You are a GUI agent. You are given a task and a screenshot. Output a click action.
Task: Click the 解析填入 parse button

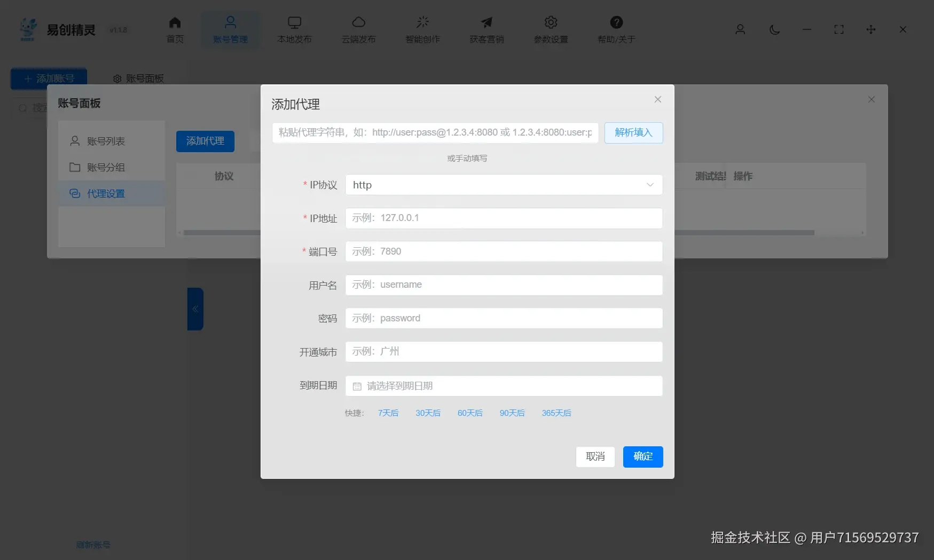(x=633, y=132)
